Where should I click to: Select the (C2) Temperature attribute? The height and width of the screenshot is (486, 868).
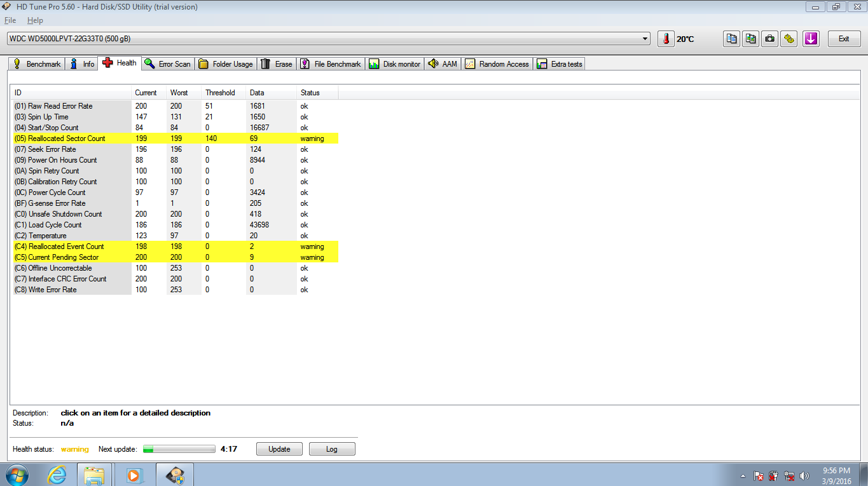(x=174, y=236)
